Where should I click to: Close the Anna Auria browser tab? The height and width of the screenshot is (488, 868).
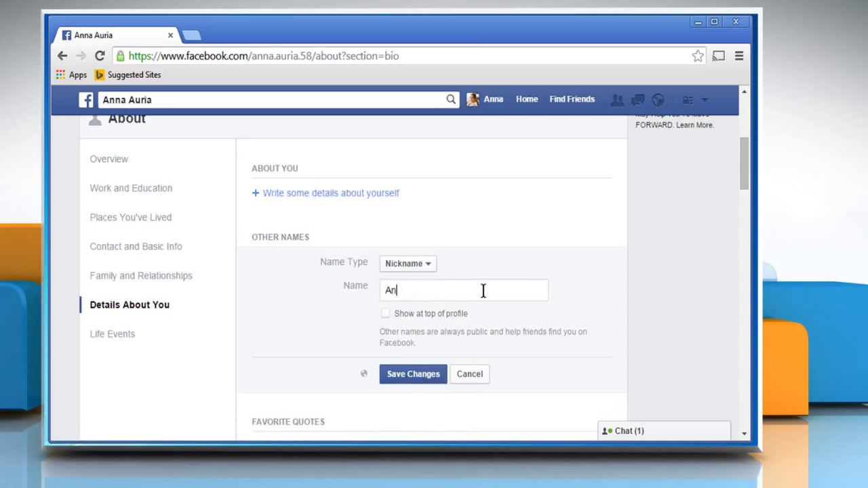click(x=170, y=35)
